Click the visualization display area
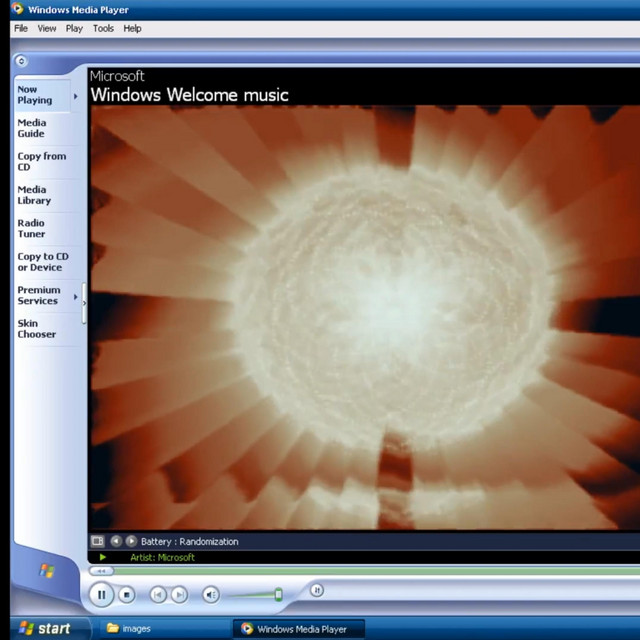Screen dimensions: 640x640 click(365, 318)
